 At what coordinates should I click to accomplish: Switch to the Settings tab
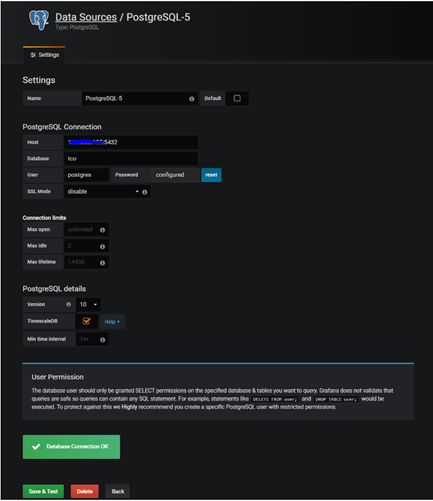[44, 55]
